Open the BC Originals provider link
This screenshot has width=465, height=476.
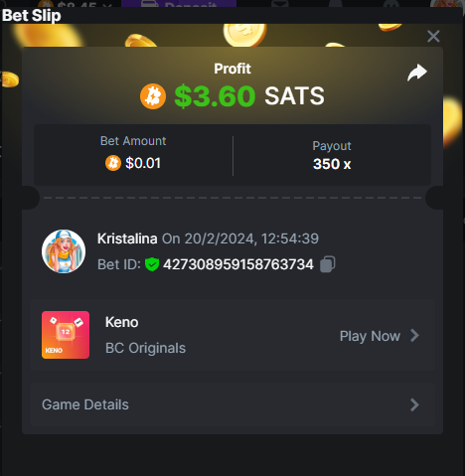coord(145,348)
